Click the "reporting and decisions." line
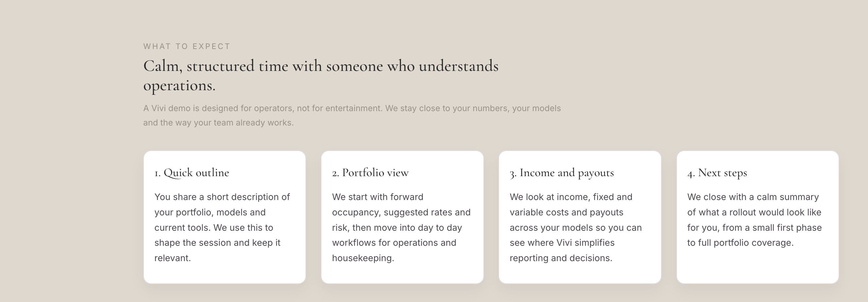 click(x=561, y=258)
